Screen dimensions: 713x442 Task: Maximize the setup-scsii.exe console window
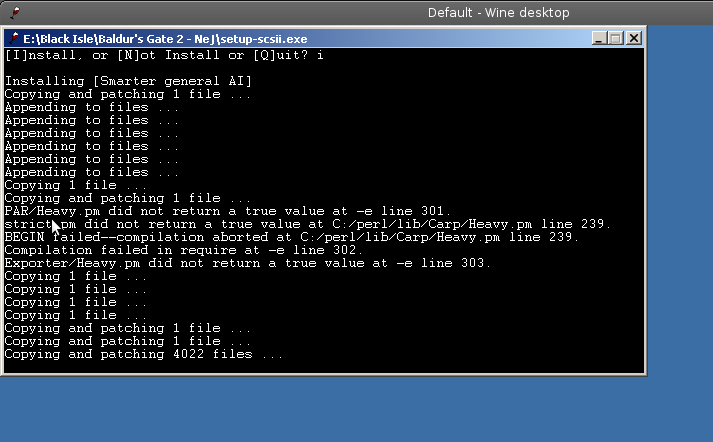click(x=616, y=38)
